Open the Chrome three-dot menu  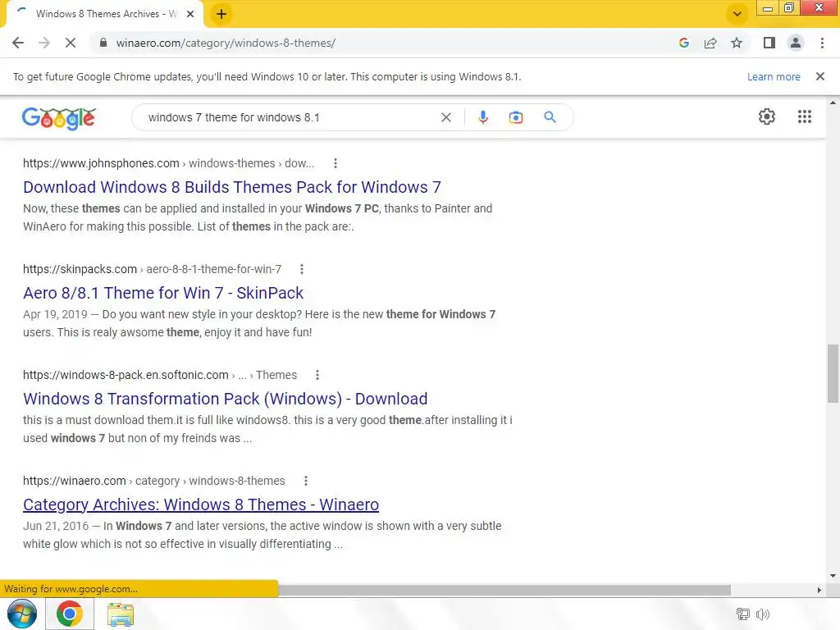(x=822, y=43)
